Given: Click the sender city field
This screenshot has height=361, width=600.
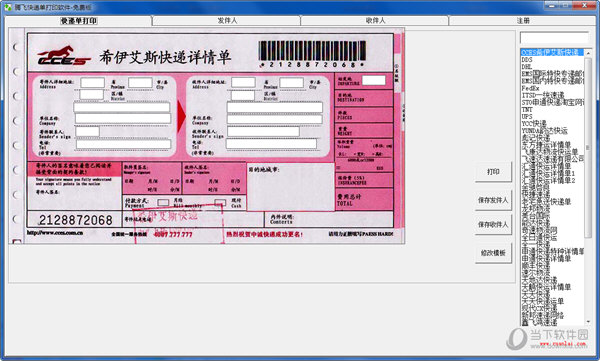Looking at the screenshot, I should point(140,82).
